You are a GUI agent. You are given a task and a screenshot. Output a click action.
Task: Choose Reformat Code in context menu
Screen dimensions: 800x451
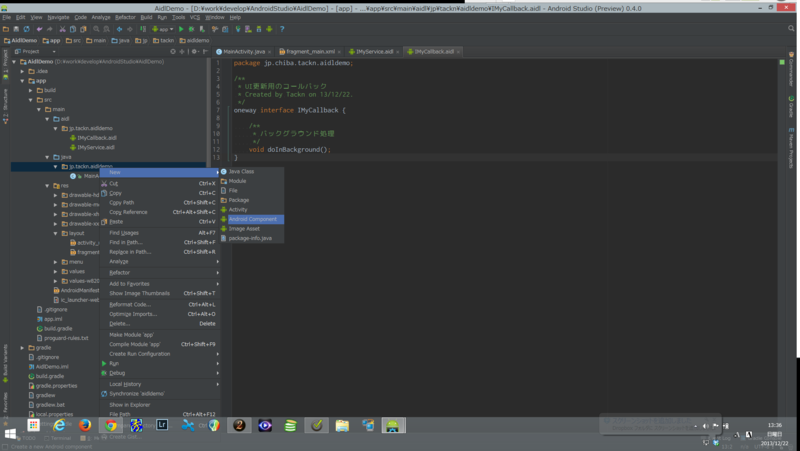tap(159, 305)
